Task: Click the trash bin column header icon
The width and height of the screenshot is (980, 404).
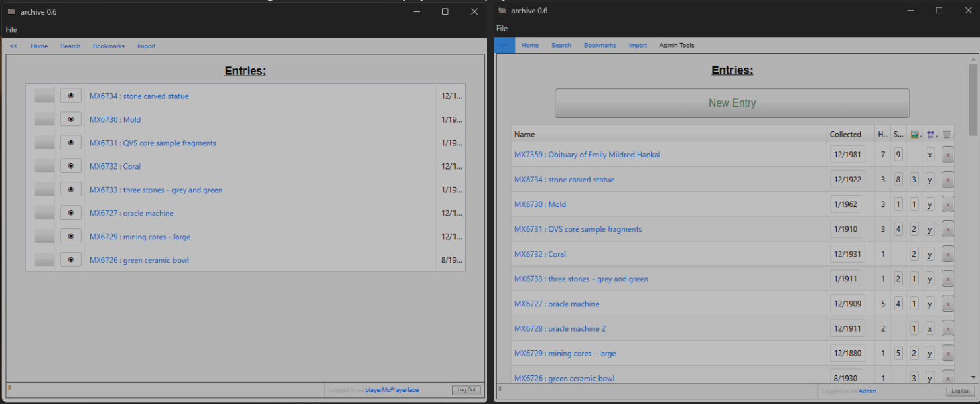Action: 947,133
